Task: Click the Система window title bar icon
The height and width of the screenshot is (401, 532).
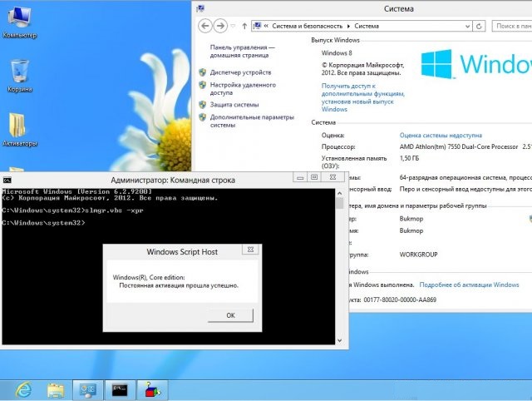Action: click(x=200, y=9)
